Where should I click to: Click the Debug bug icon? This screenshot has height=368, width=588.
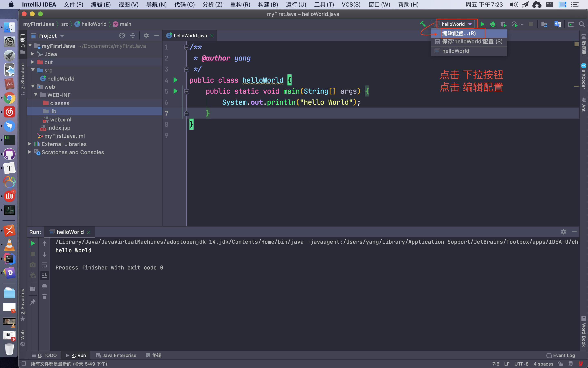point(493,24)
